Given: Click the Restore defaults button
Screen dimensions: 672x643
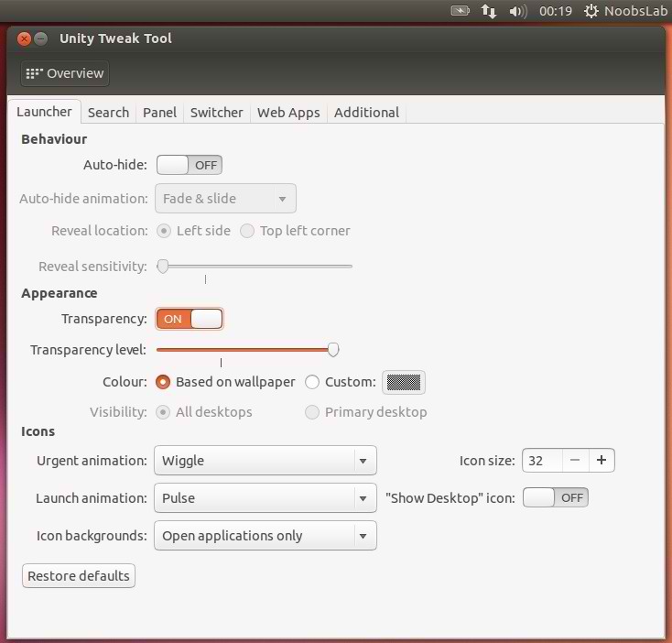Looking at the screenshot, I should pyautogui.click(x=79, y=576).
